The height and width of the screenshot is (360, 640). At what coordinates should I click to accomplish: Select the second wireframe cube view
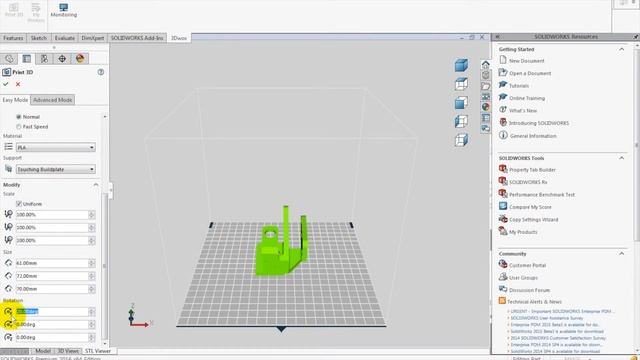(461, 84)
